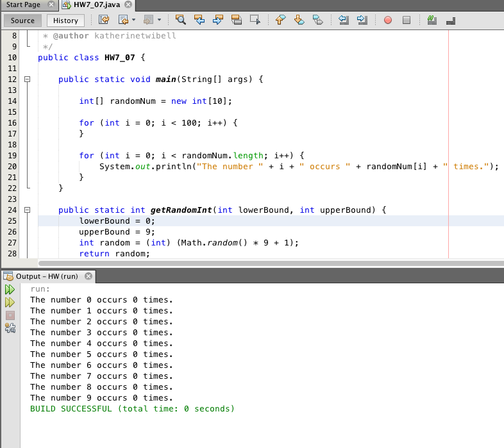The width and height of the screenshot is (504, 448).
Task: Click the yellow Re-run with changes icon
Action: coord(10,302)
